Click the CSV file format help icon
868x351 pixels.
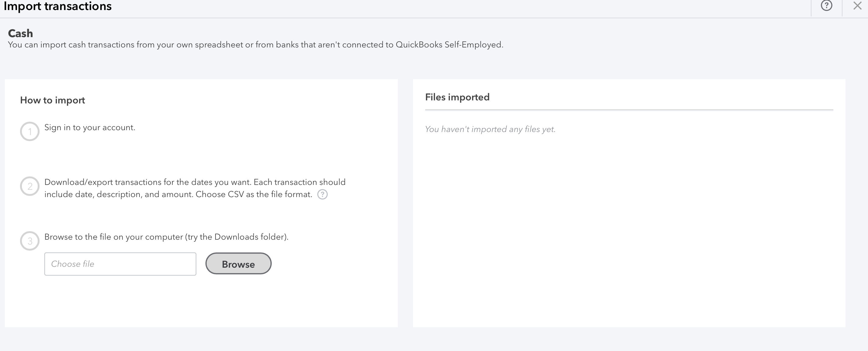pos(322,195)
